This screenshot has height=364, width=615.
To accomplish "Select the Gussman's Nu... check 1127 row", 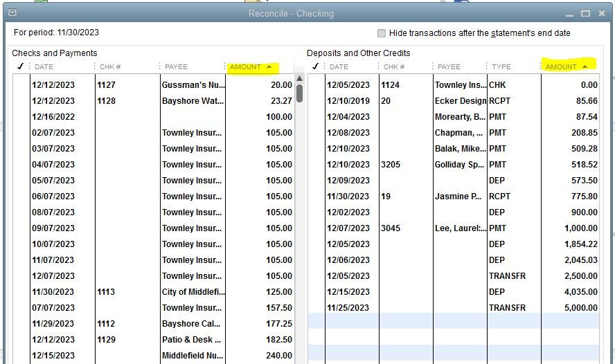I will [153, 85].
